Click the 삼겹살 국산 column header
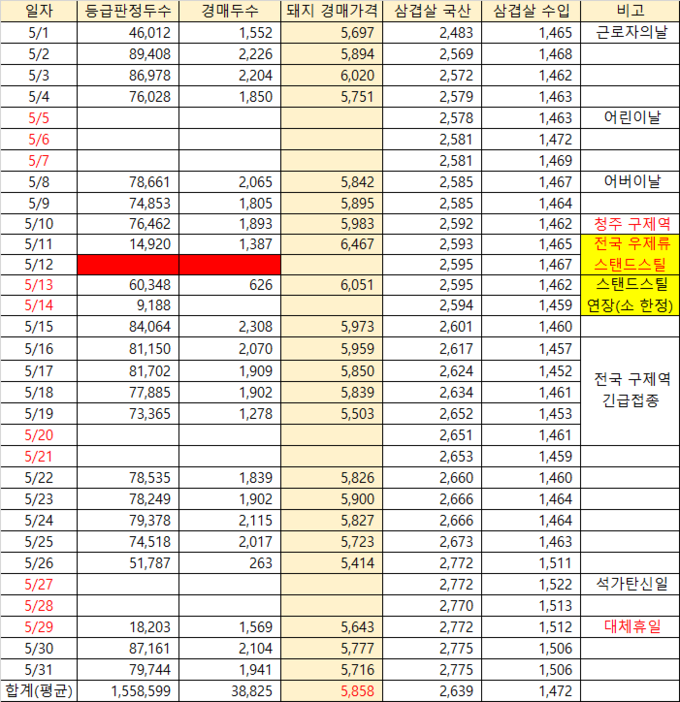The height and width of the screenshot is (702, 680). click(432, 11)
